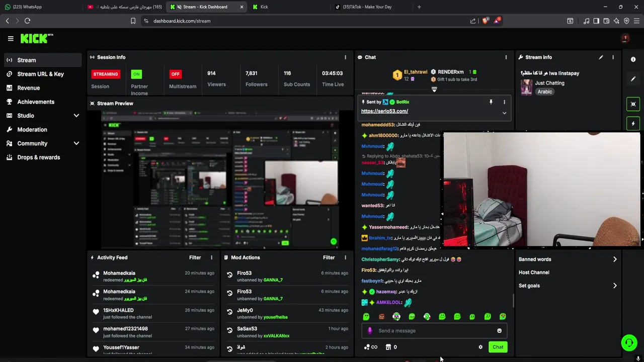
Task: Click the Brave Shields icon in address bar
Action: [485, 21]
